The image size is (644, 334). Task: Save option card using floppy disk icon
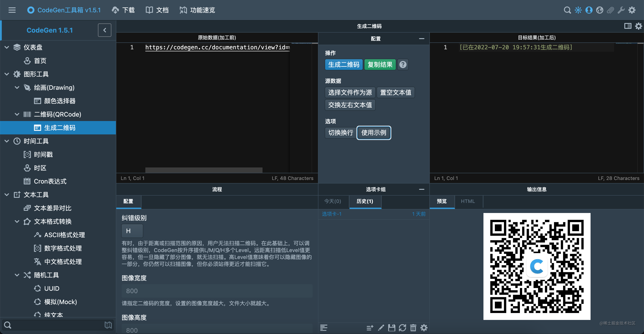point(392,328)
